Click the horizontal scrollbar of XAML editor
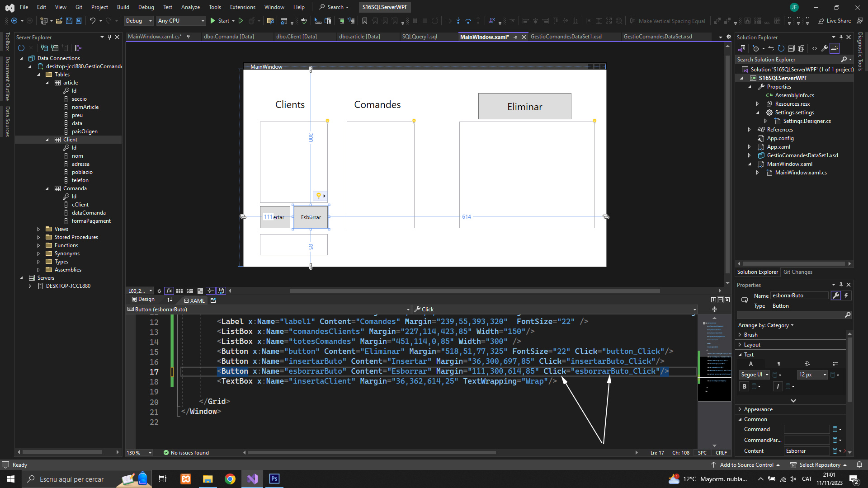Image resolution: width=868 pixels, height=488 pixels. [x=371, y=453]
